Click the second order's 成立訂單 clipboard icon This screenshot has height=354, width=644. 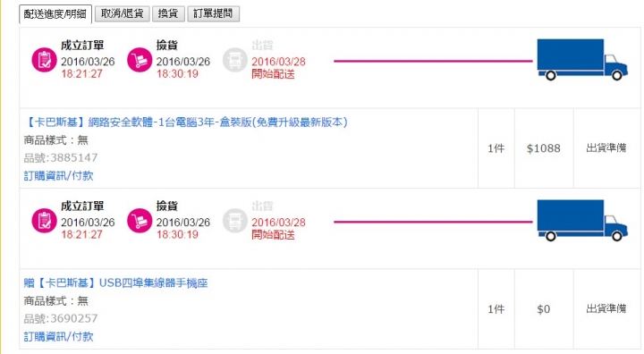point(44,221)
